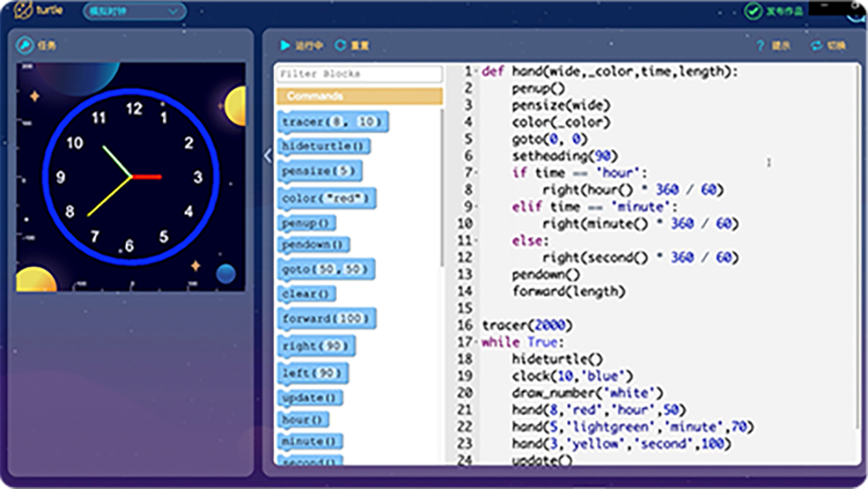The image size is (868, 489).
Task: Click the publish work (发布作品) checkmark icon
Action: pyautogui.click(x=753, y=11)
